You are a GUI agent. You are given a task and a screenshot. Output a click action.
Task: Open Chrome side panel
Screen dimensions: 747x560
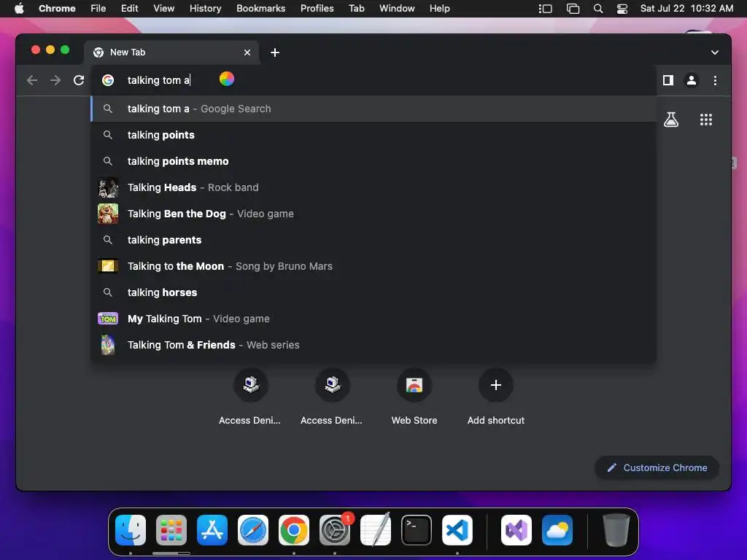(x=668, y=80)
